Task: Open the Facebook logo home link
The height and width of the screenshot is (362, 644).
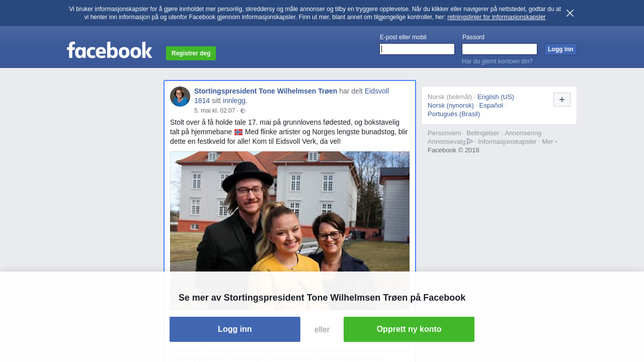Action: tap(110, 50)
